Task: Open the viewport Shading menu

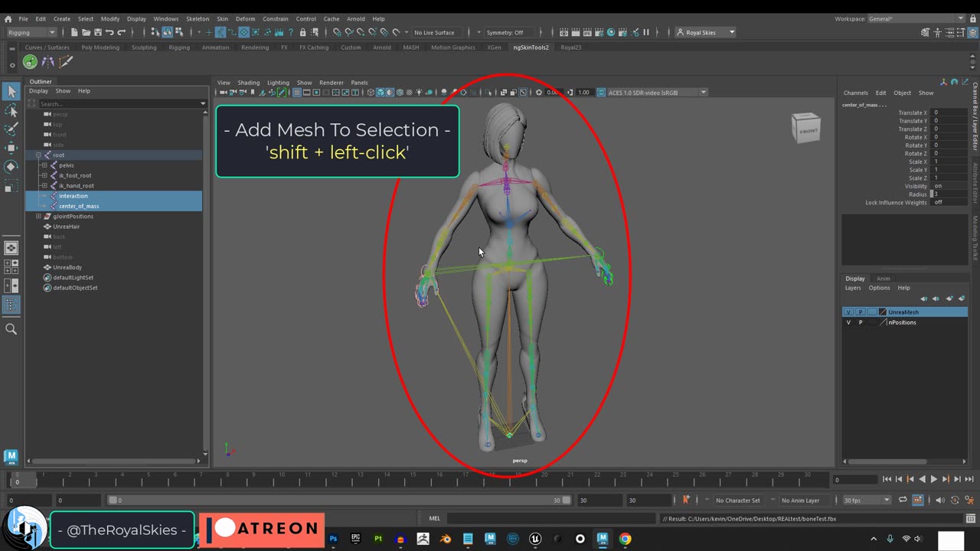Action: pos(248,83)
